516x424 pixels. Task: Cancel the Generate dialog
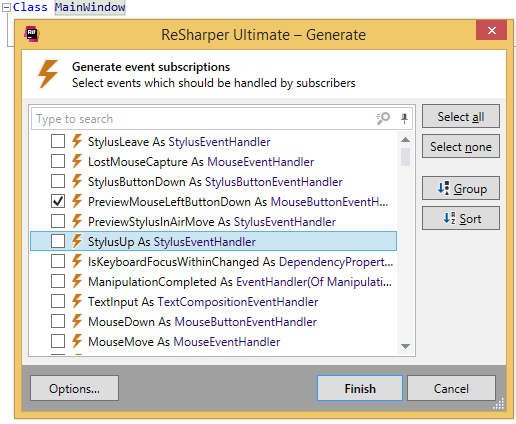click(x=451, y=388)
